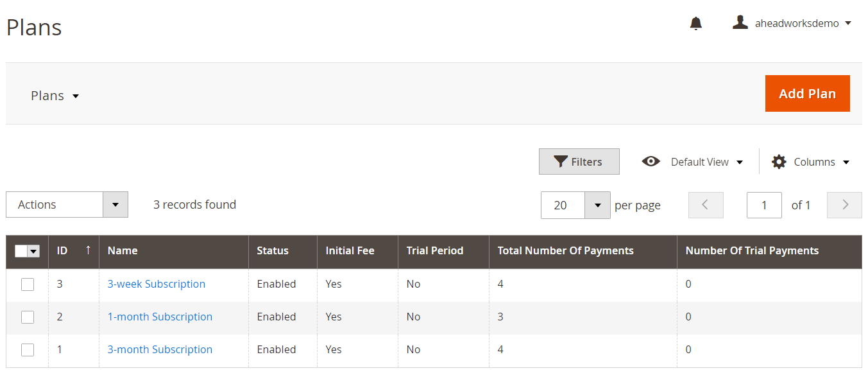Click the current page number field
The height and width of the screenshot is (375, 868).
(x=764, y=205)
